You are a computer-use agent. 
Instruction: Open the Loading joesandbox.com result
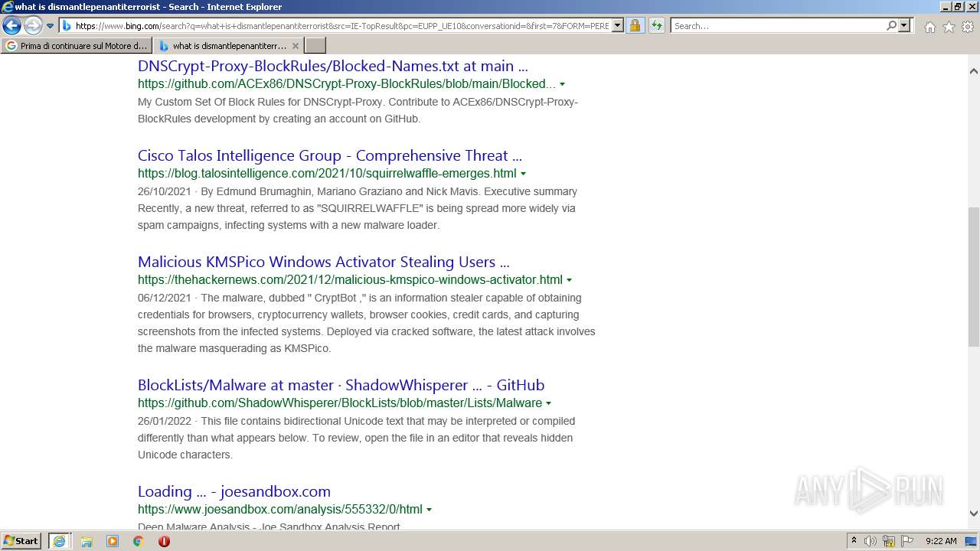point(234,491)
